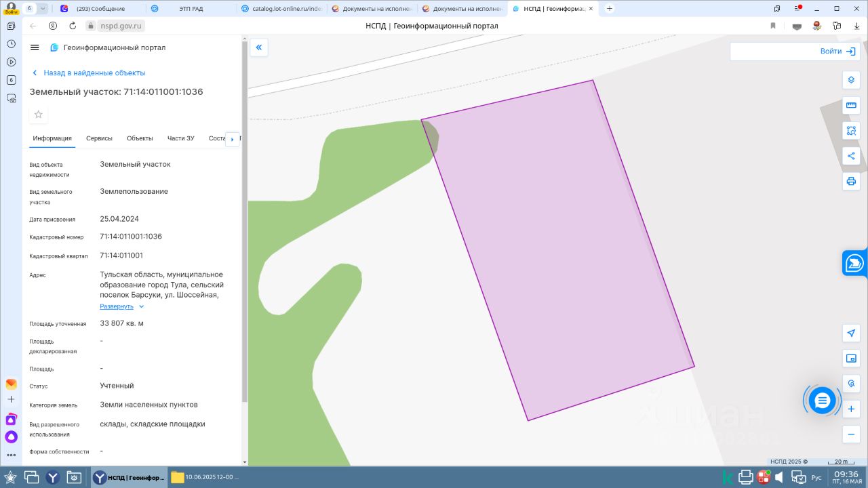Open a new browser tab
Viewport: 868px width, 488px height.
609,8
